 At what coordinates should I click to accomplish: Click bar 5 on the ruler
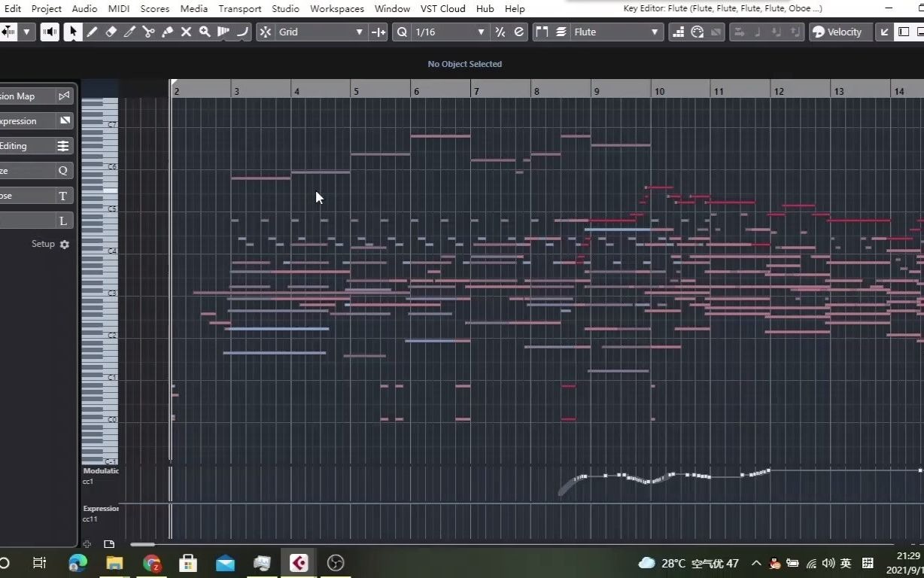coord(357,91)
